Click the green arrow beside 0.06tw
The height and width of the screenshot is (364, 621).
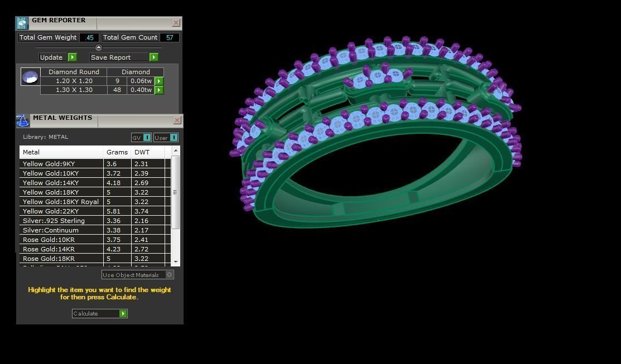point(159,81)
